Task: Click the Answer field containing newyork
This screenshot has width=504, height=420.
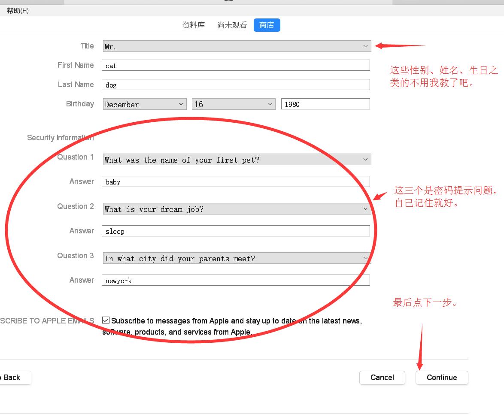Action: coord(235,280)
